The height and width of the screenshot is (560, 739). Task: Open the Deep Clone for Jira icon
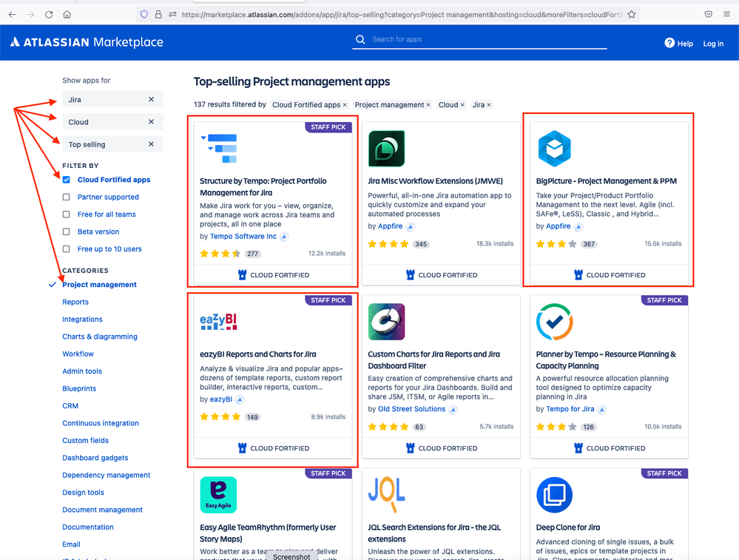coord(554,494)
